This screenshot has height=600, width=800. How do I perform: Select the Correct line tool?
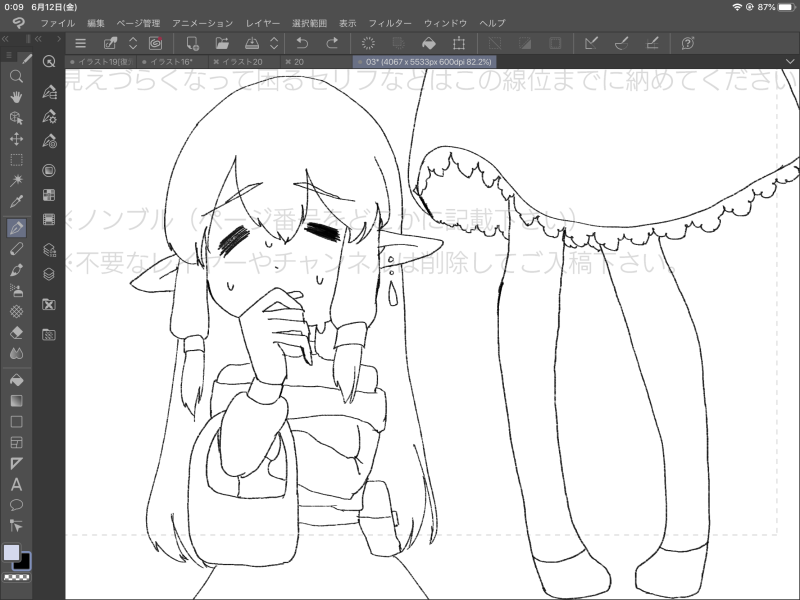[x=16, y=526]
